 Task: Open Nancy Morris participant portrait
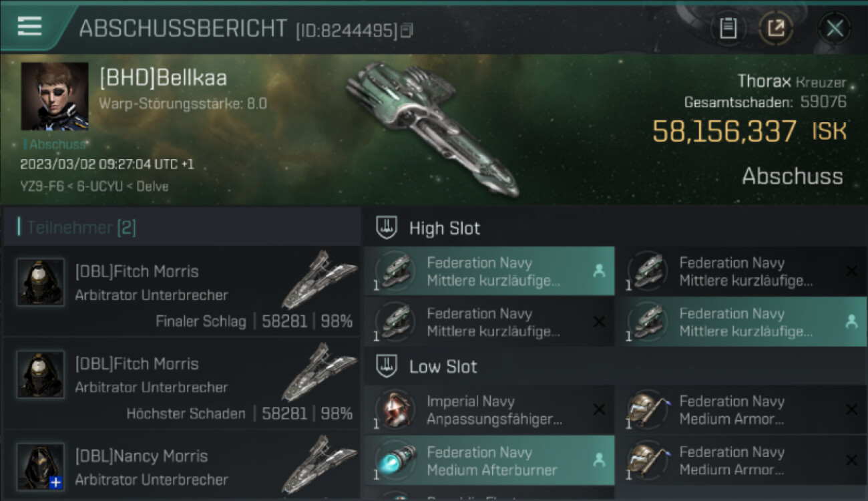click(x=41, y=466)
